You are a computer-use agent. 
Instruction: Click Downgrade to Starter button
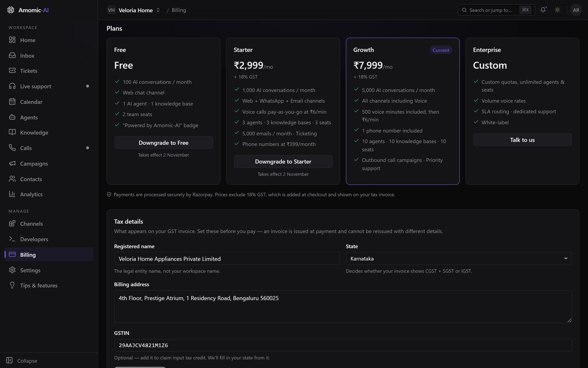point(283,162)
